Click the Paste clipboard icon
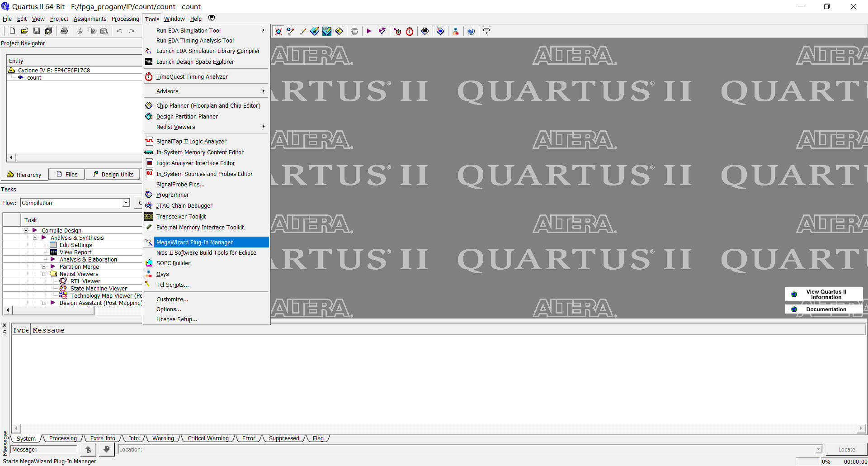Screen dimensions: 868x466 pos(104,31)
